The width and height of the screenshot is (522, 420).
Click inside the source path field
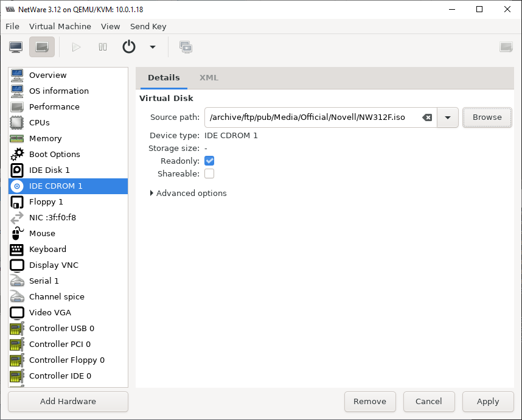coord(313,117)
